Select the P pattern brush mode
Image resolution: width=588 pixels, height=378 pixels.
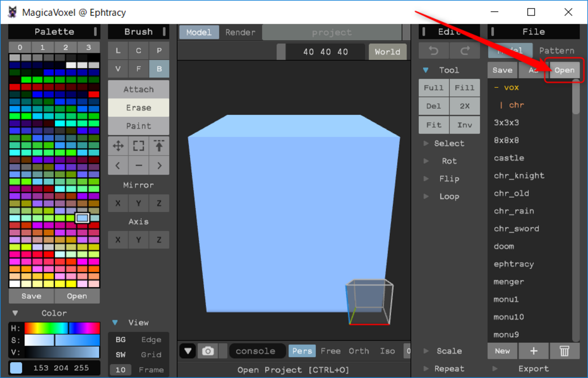click(x=159, y=50)
